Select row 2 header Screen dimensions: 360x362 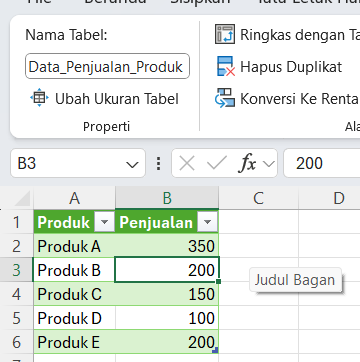coord(17,246)
